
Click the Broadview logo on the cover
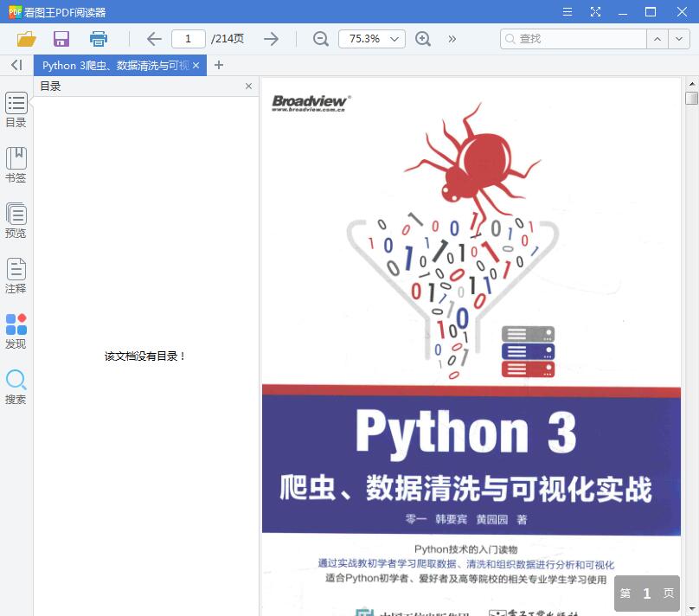click(x=311, y=103)
